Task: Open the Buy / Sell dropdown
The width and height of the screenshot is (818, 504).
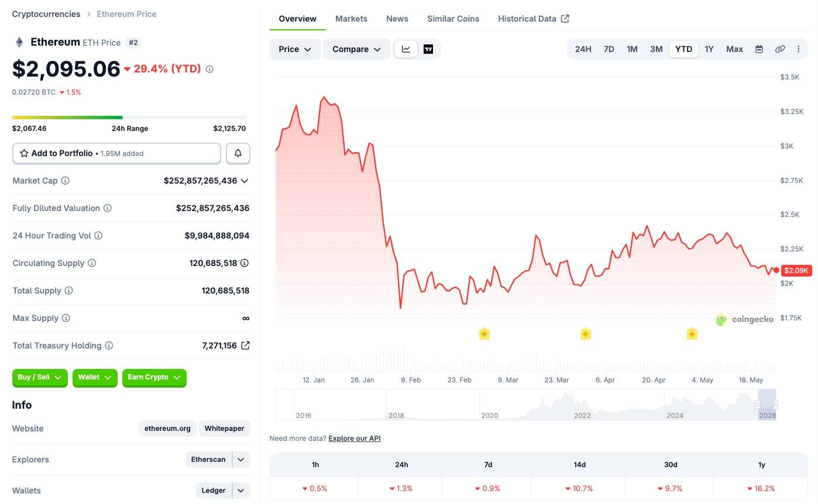Action: (40, 378)
